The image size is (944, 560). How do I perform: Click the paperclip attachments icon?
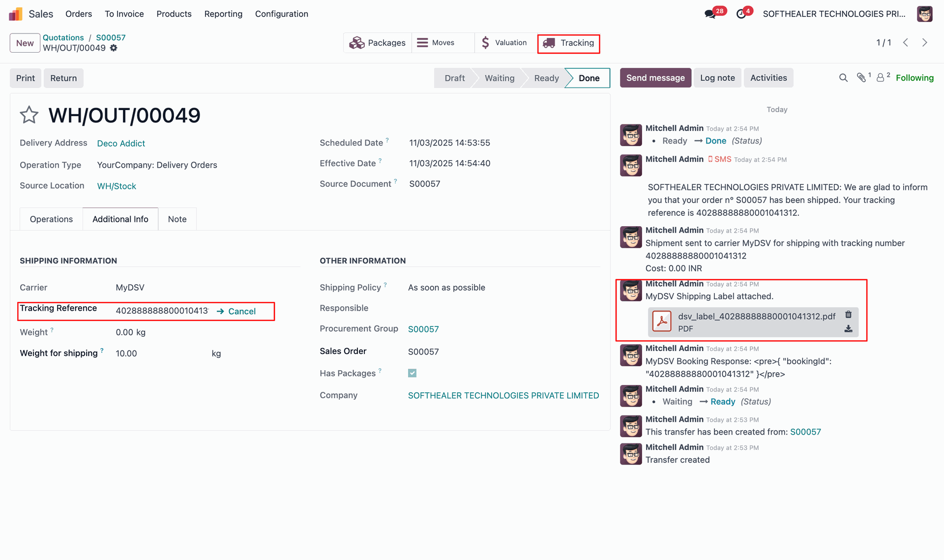(x=861, y=78)
